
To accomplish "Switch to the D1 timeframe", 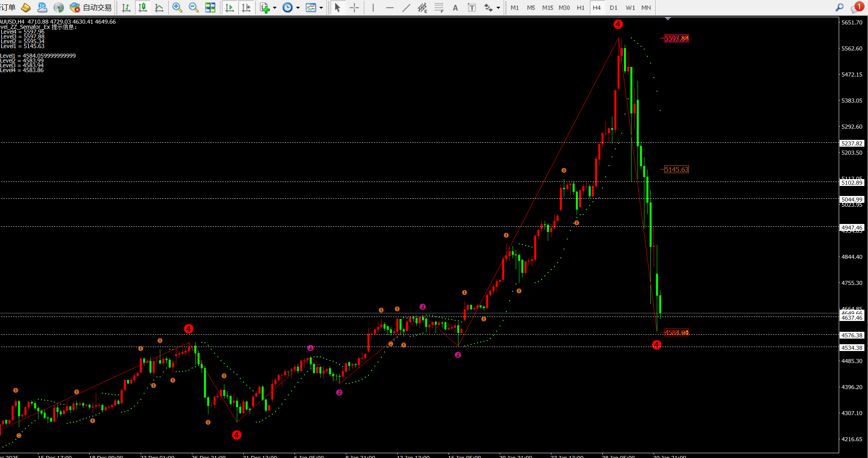I will 613,8.
